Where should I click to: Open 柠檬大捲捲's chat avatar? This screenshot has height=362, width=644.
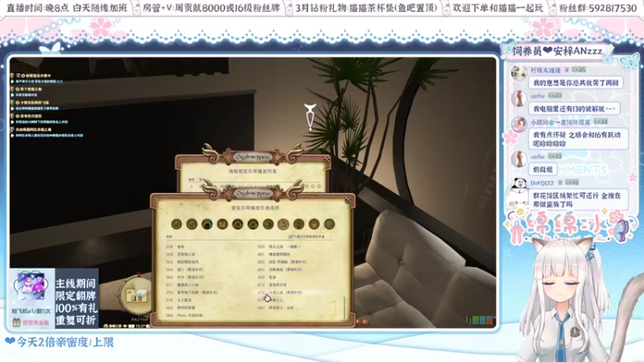[x=518, y=73]
